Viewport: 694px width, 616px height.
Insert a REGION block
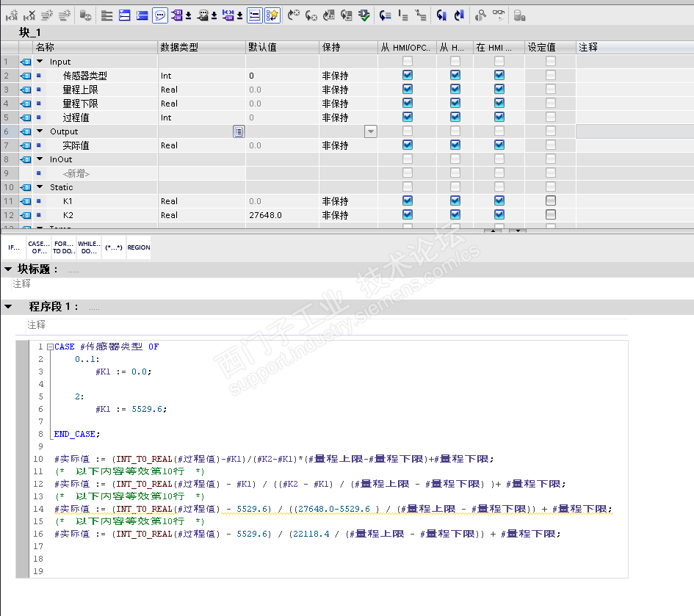[139, 247]
